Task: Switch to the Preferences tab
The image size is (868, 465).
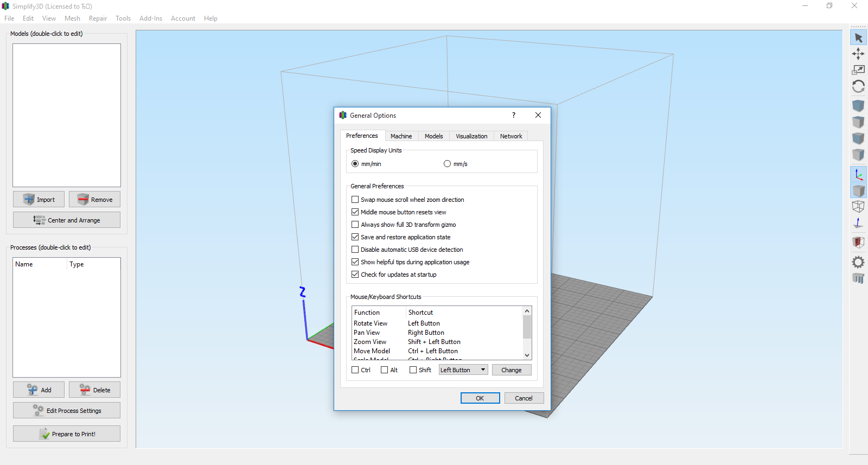Action: tap(362, 136)
